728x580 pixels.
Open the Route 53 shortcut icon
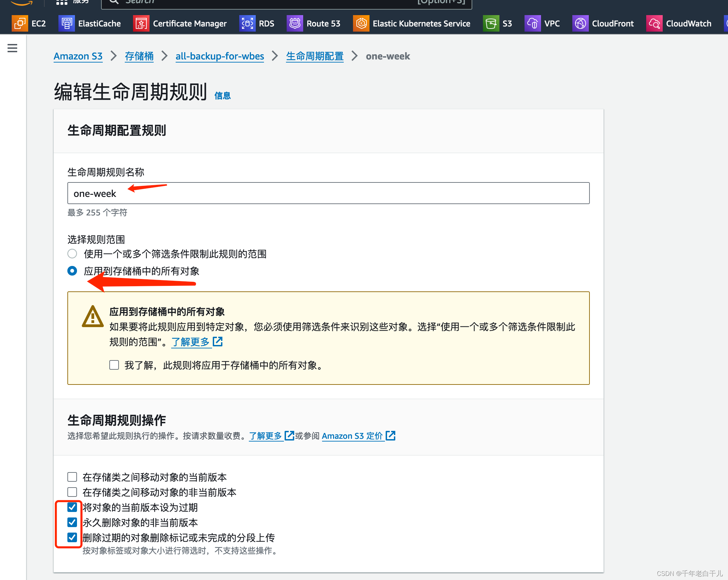pos(295,23)
